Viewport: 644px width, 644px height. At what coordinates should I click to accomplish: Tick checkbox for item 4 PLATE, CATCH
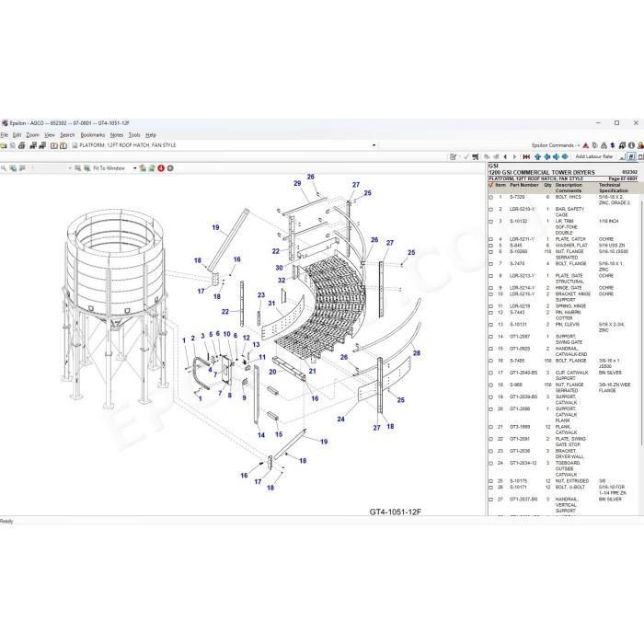(x=490, y=239)
